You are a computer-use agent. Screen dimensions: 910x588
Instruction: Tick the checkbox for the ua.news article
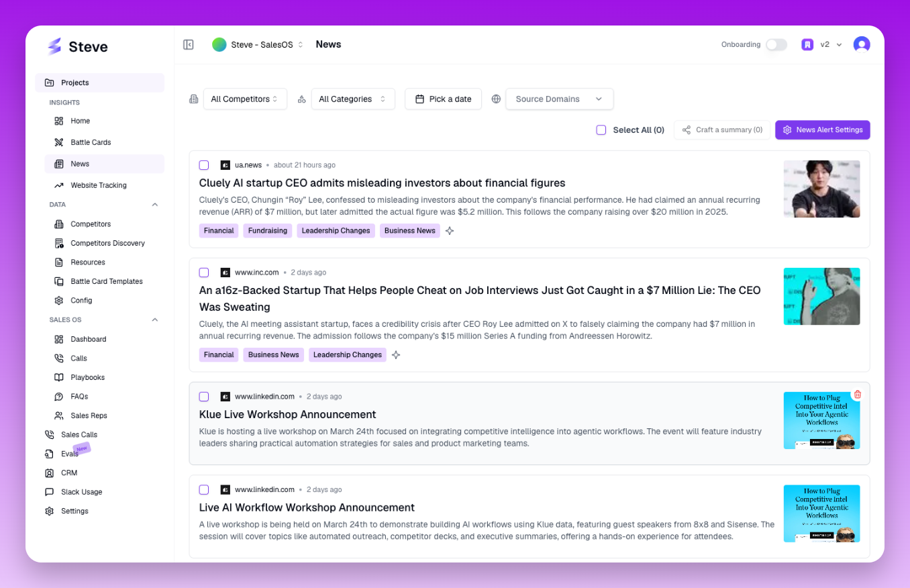pyautogui.click(x=204, y=165)
